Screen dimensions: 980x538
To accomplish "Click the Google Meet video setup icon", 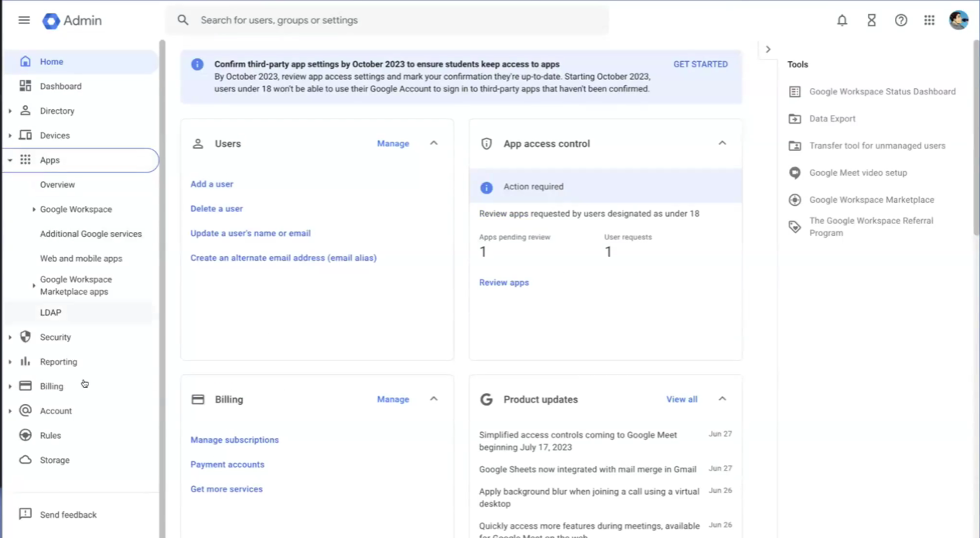I will [x=794, y=173].
